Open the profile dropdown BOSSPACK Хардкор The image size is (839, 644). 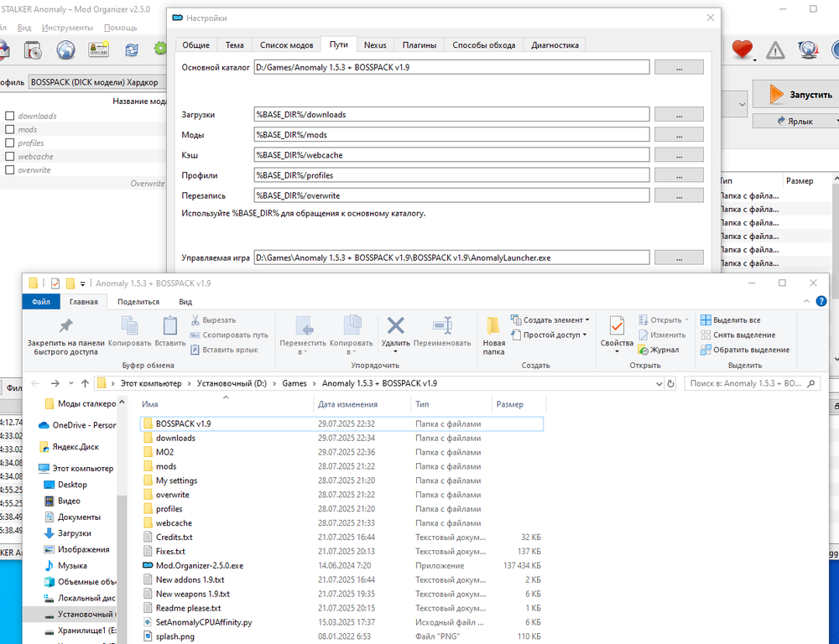(x=96, y=82)
